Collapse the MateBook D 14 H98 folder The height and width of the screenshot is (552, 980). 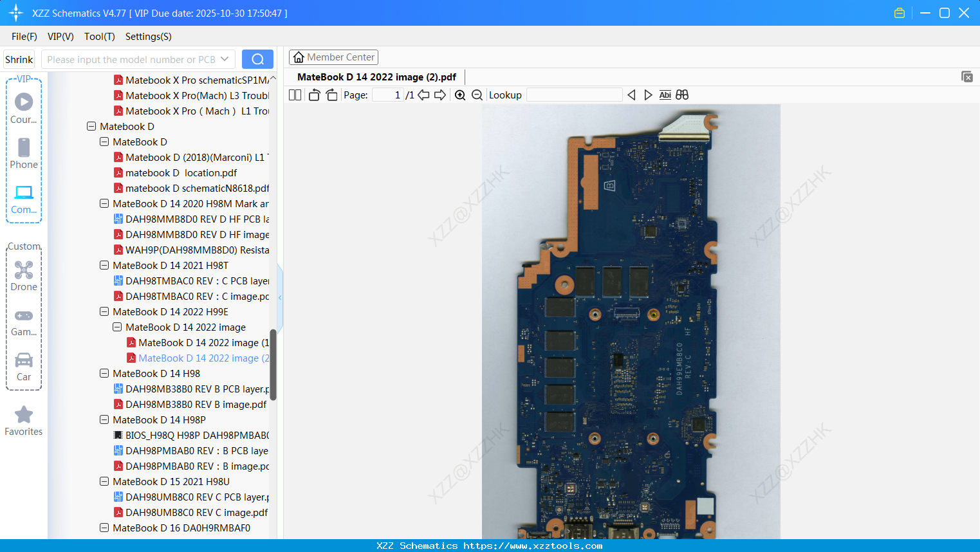click(x=104, y=374)
